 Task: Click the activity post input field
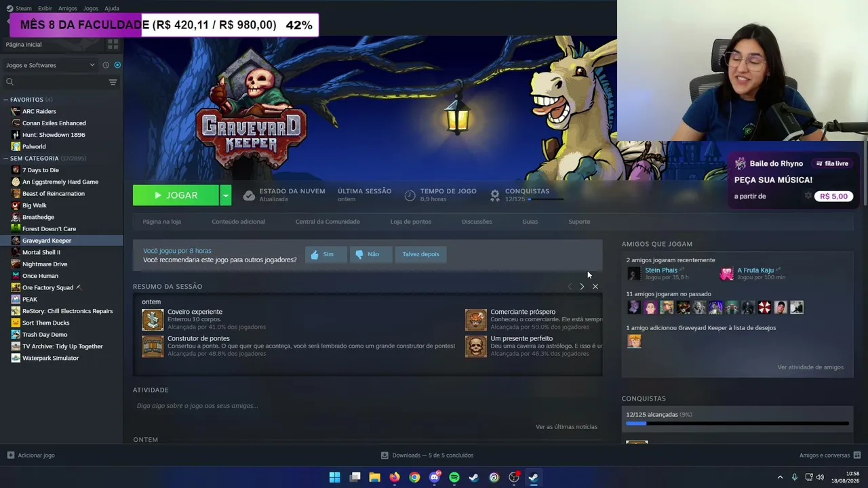(x=367, y=406)
